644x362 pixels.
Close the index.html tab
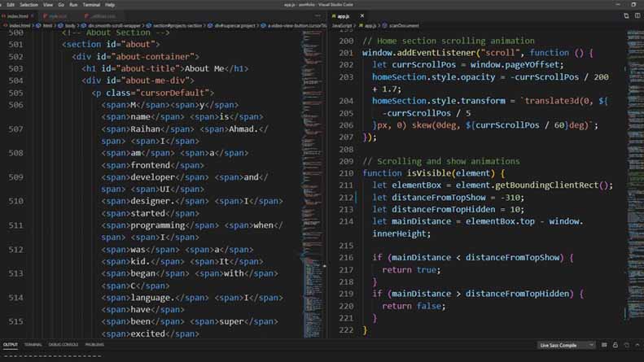pyautogui.click(x=33, y=16)
